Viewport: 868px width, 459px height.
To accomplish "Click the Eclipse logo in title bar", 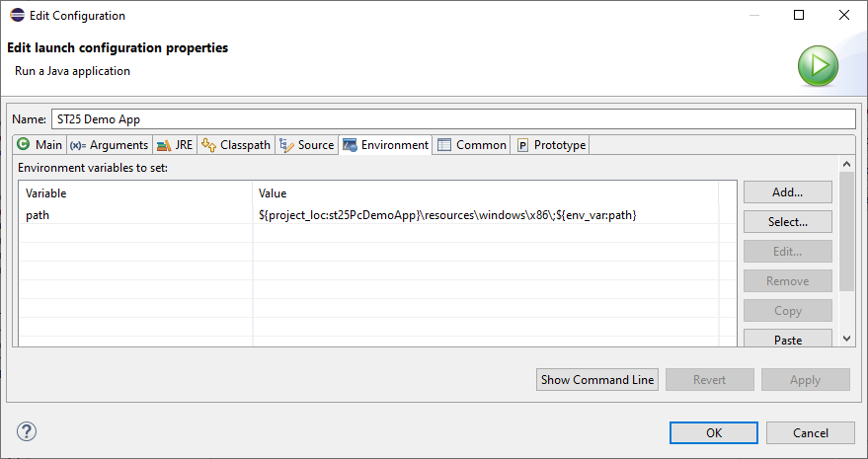I will click(x=19, y=16).
